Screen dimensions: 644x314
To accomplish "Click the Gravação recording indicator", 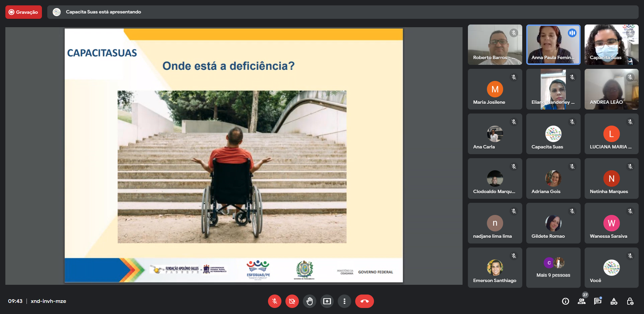I will coord(23,12).
